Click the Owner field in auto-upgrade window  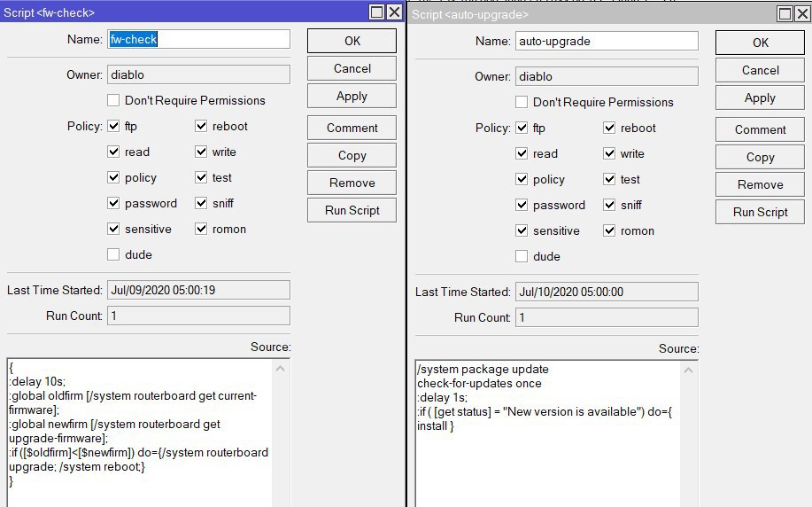click(x=607, y=76)
